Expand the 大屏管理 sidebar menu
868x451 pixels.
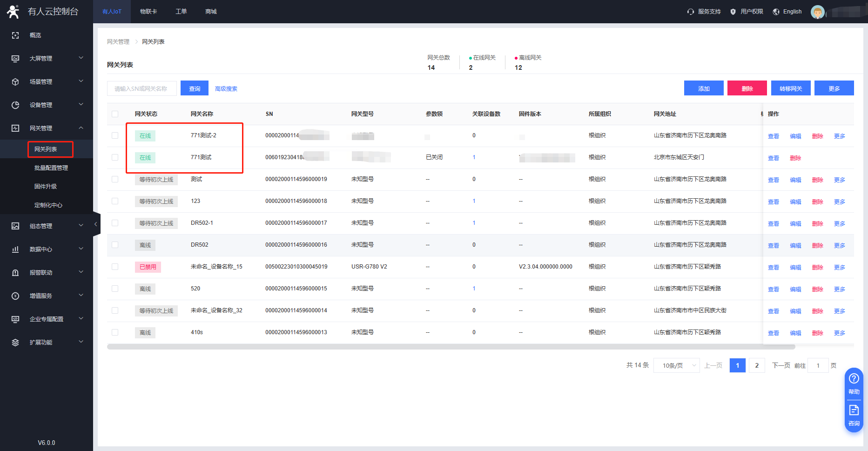coord(47,59)
